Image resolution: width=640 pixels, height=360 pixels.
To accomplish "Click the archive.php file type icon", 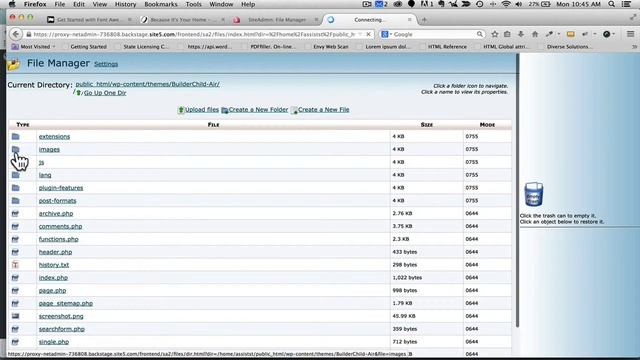I will pyautogui.click(x=16, y=213).
